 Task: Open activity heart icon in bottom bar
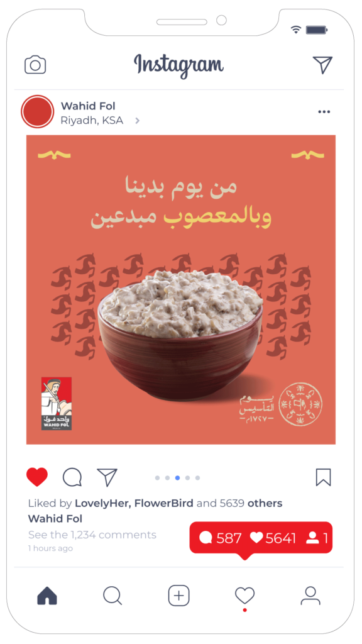[x=244, y=596]
